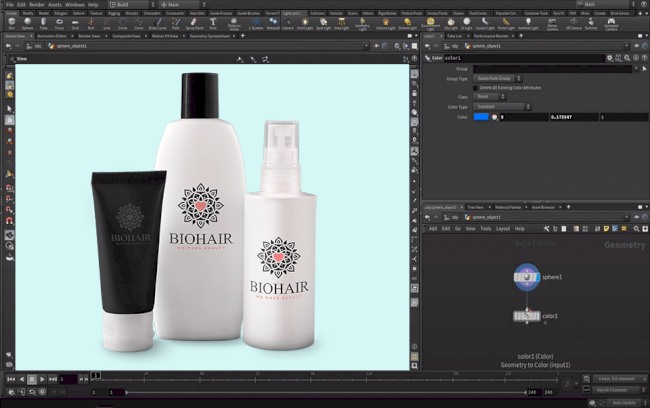Viewport: 650px width, 408px height.
Task: Select the L-System shelf tool
Action: (x=256, y=24)
